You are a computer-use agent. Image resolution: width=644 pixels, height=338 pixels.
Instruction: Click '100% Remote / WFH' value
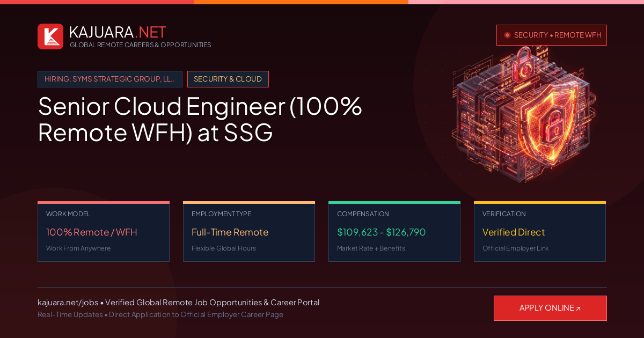click(x=92, y=232)
